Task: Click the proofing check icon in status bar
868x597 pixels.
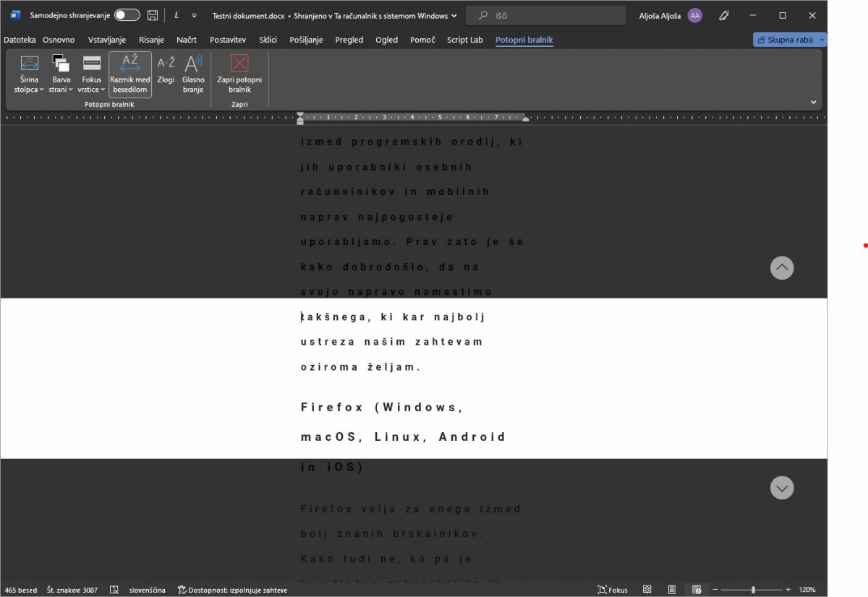Action: pos(114,590)
